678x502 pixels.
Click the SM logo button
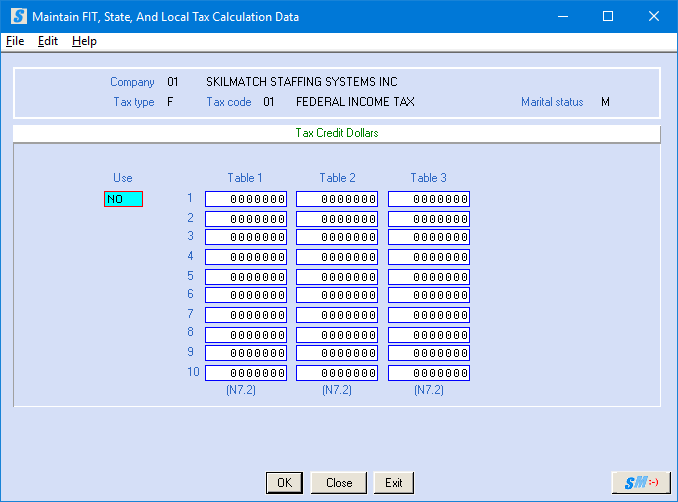(641, 482)
